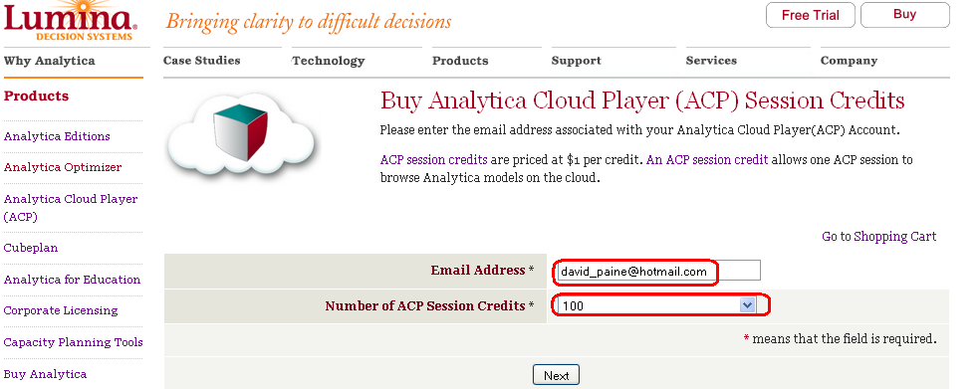Screen dimensions: 980x389
Task: Open the Case Studies menu
Action: [x=202, y=61]
